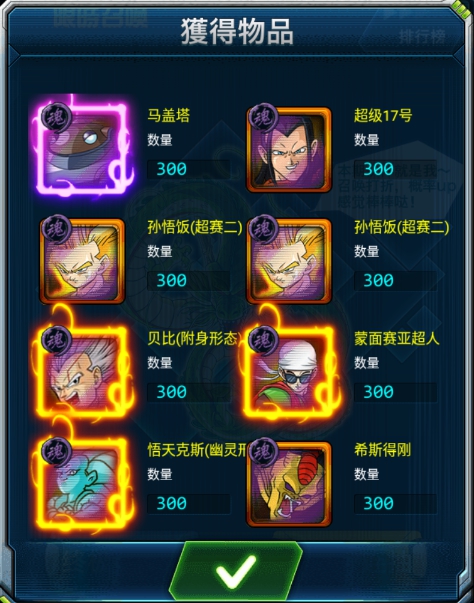Click the dimmed 限時召喚 tab in background
474x603 pixels.
[x=100, y=17]
